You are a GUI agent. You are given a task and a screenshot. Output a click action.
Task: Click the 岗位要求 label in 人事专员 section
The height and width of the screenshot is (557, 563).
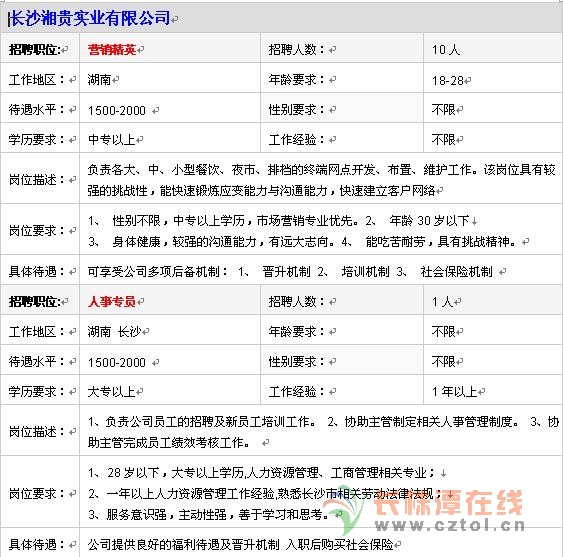pyautogui.click(x=37, y=494)
